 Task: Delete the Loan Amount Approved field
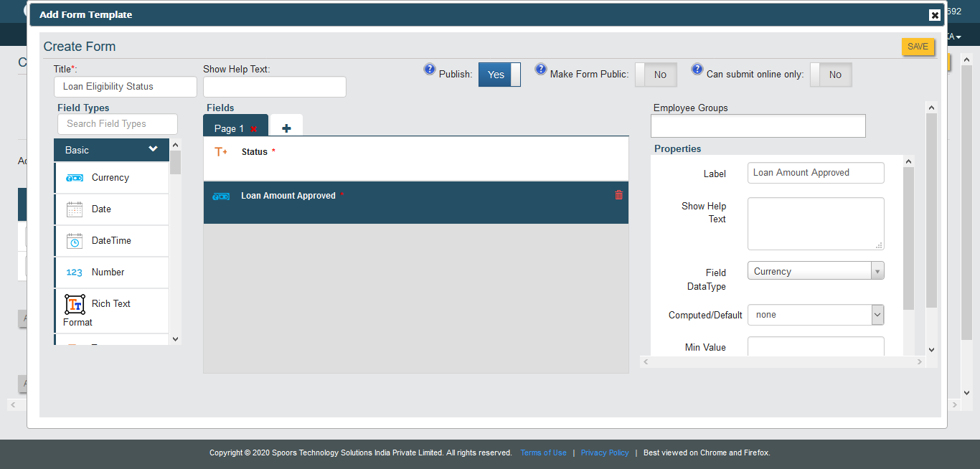(x=618, y=195)
